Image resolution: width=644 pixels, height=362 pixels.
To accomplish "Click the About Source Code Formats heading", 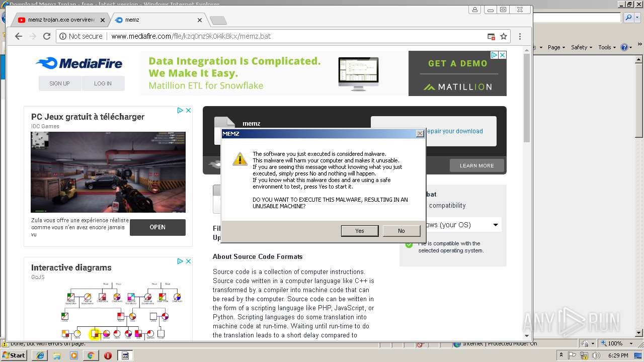I will click(258, 256).
